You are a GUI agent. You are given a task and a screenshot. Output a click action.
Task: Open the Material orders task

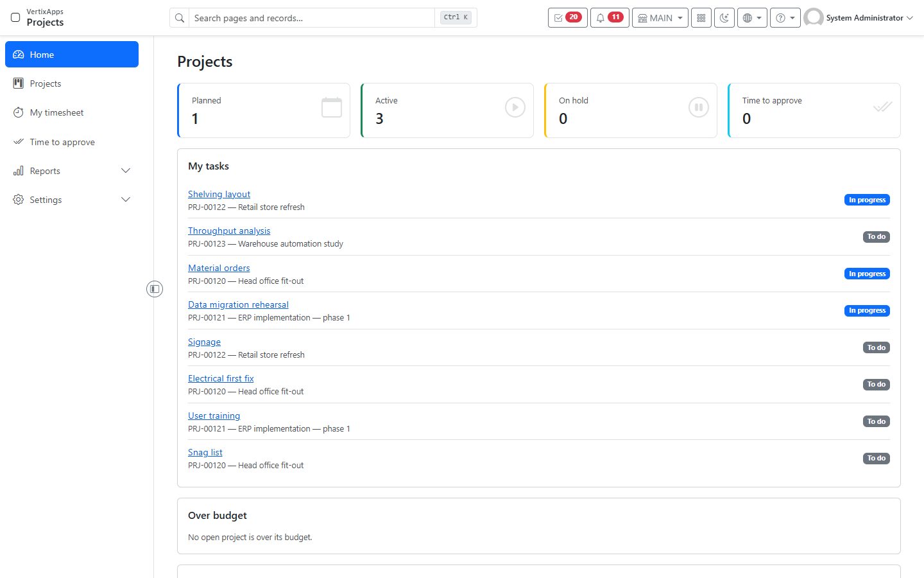219,268
